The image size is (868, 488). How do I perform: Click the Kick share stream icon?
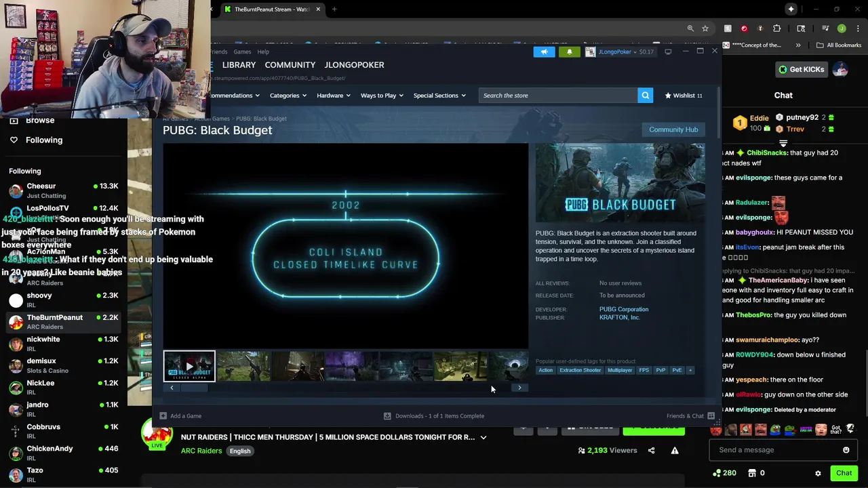[x=651, y=450]
